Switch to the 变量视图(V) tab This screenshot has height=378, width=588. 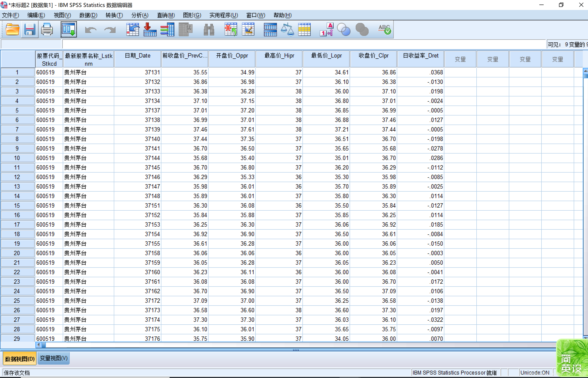(x=53, y=358)
